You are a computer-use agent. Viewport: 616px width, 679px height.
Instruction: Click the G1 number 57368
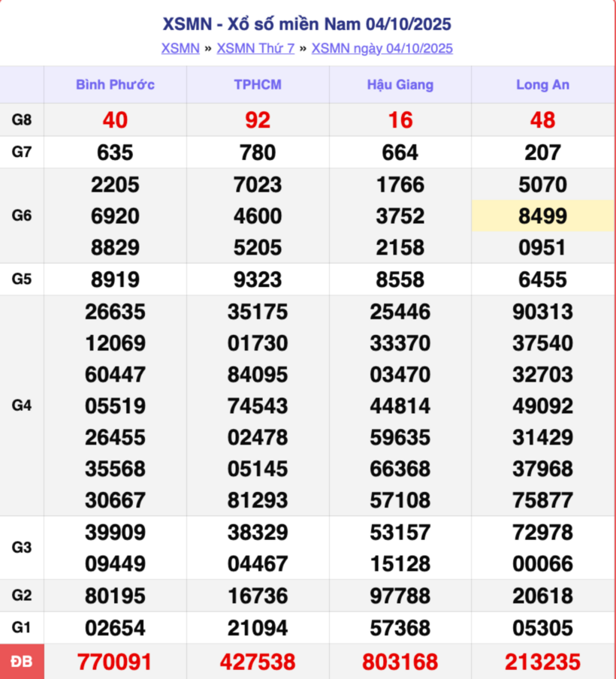point(400,628)
